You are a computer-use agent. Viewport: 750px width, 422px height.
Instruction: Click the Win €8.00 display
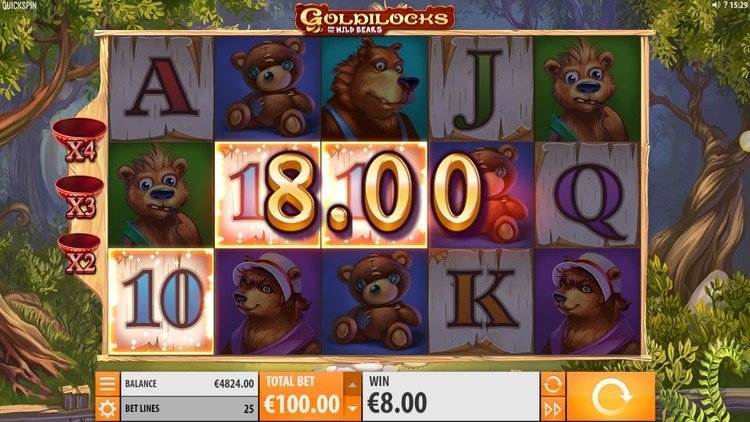(451, 397)
